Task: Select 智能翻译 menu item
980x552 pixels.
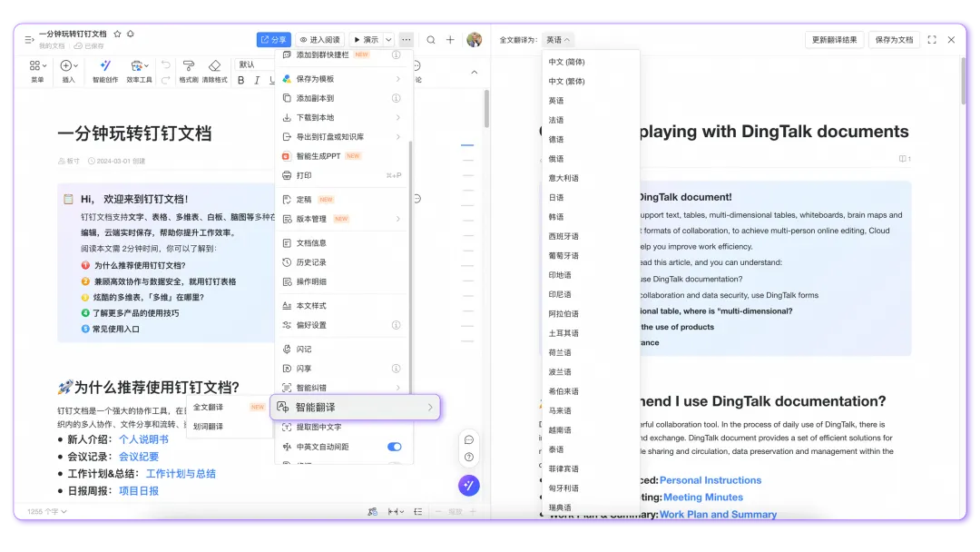Action: click(x=355, y=408)
